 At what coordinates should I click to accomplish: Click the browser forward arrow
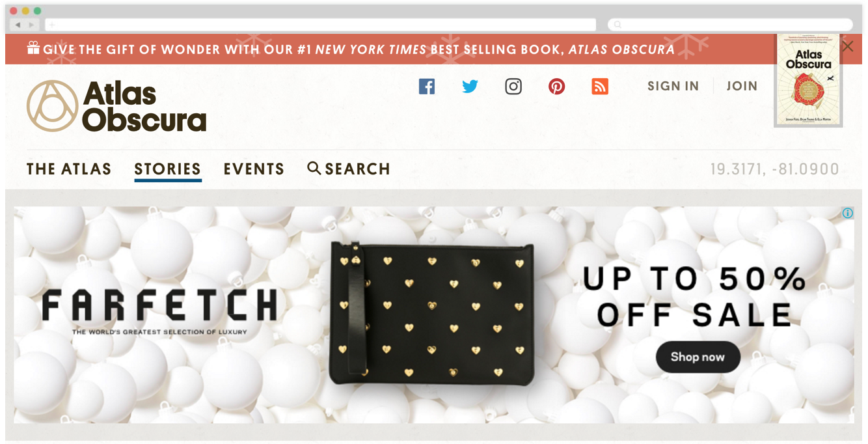(x=31, y=25)
